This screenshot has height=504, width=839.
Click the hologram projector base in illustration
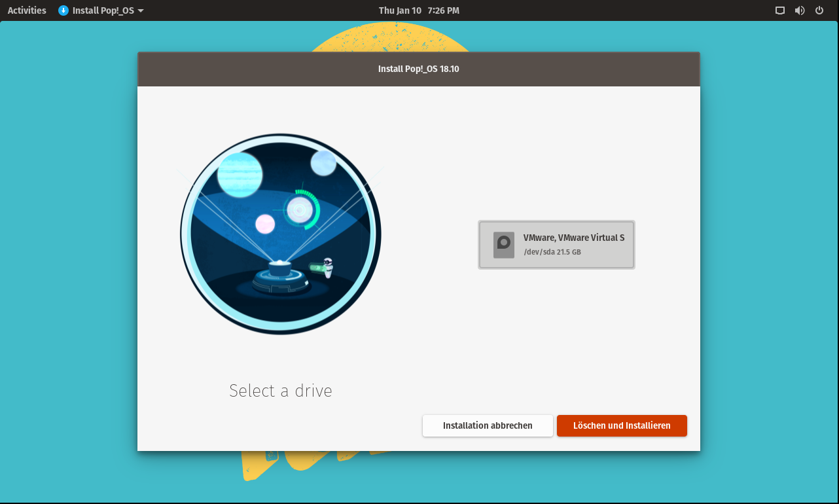point(280,279)
